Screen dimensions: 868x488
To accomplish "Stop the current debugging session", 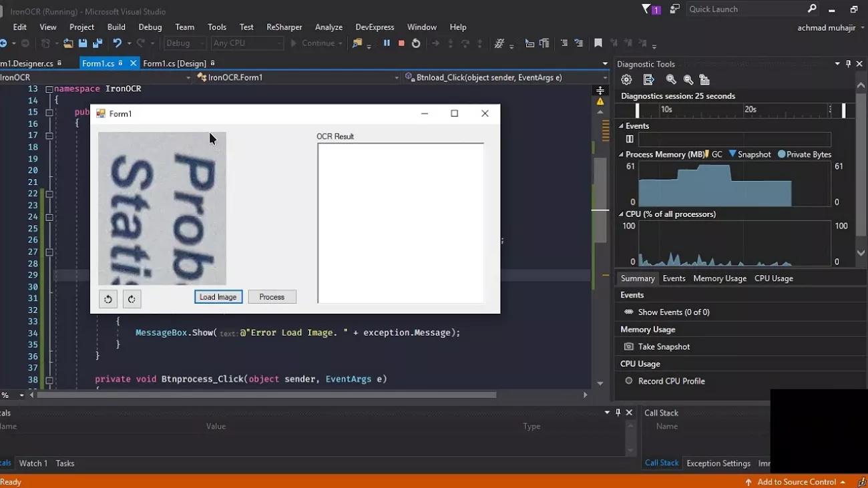I will pos(401,43).
